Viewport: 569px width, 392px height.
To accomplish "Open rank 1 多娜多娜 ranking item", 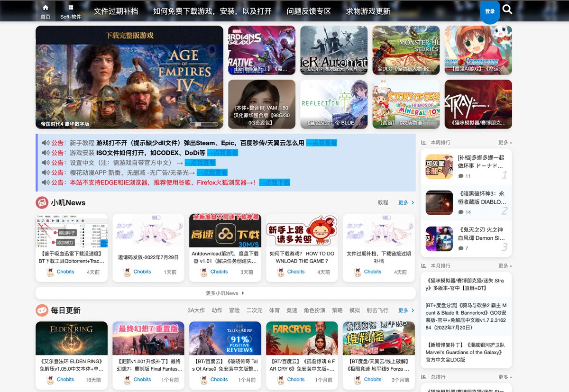I will [x=467, y=166].
